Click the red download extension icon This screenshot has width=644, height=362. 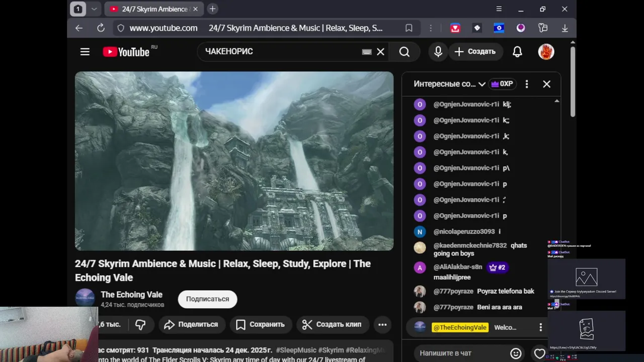tap(455, 28)
